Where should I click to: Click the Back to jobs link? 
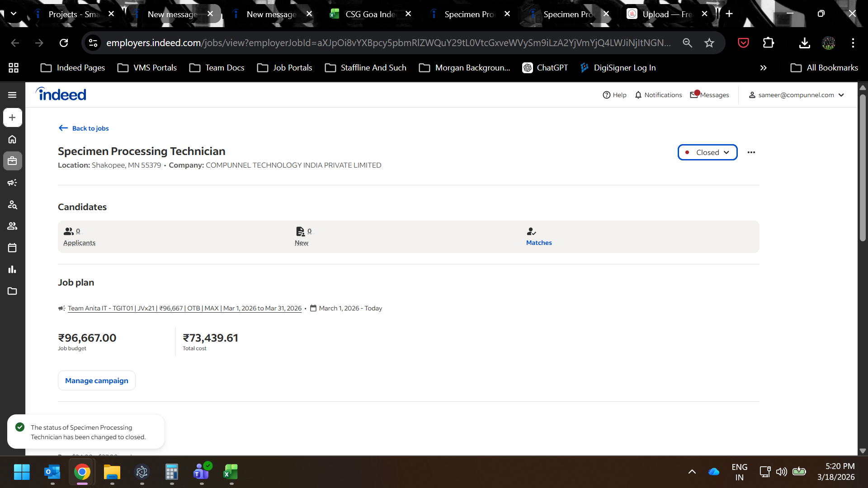tap(90, 128)
